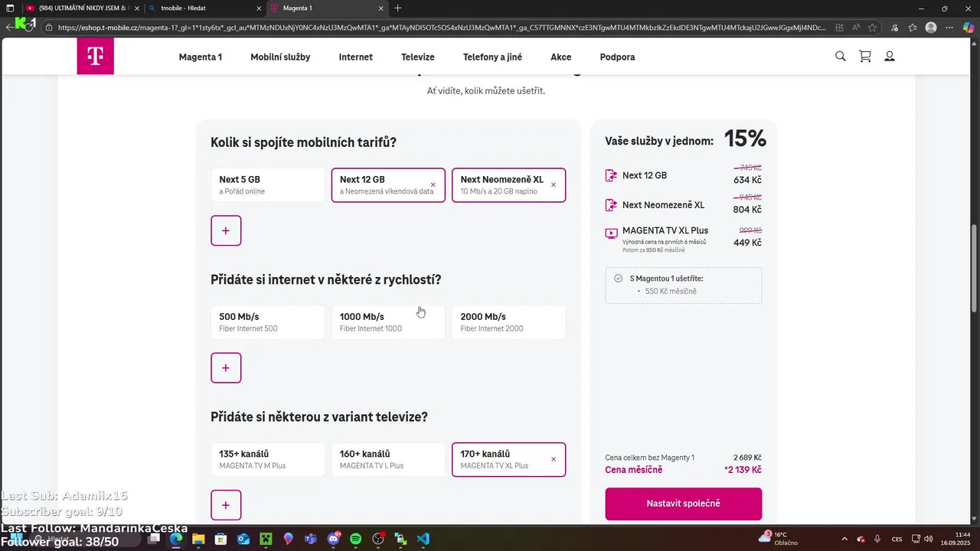Remove MAGENTA TV XL Plus with its x
The width and height of the screenshot is (980, 551).
554,460
